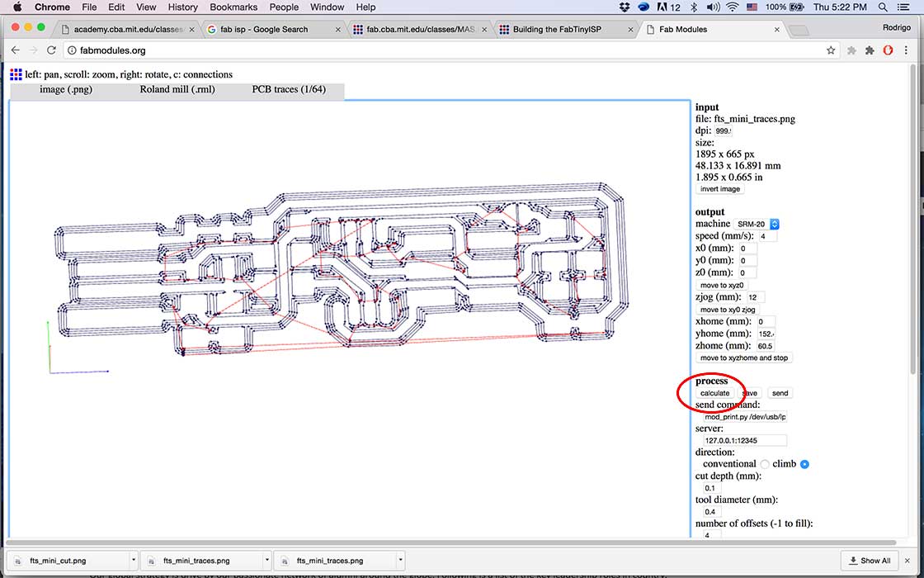Click the invert image button
Screen dimensions: 924x578
click(x=720, y=189)
